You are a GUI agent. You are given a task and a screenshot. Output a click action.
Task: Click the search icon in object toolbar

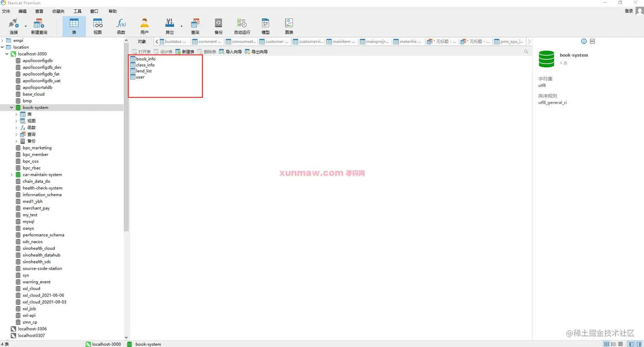(526, 52)
